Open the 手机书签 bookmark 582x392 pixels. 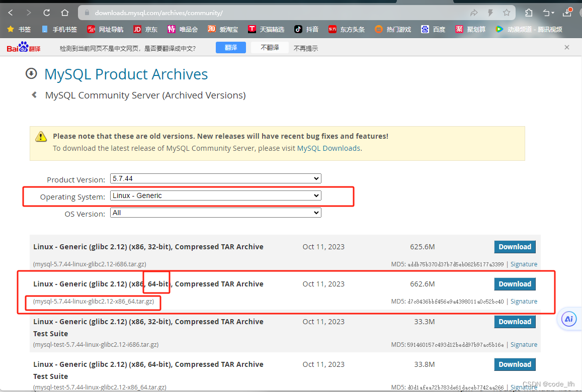coord(59,29)
